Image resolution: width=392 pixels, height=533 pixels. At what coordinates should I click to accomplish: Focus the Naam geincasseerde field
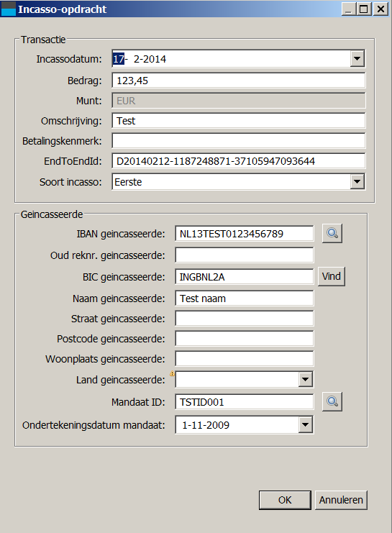(245, 298)
